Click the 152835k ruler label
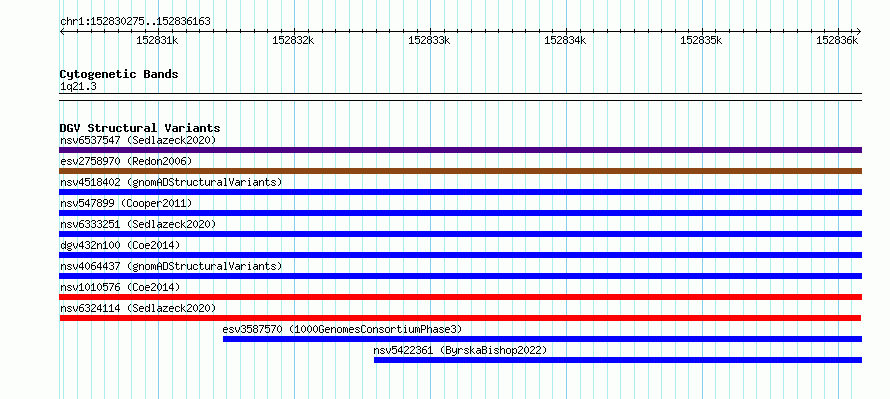The width and height of the screenshot is (890, 399). 701,40
